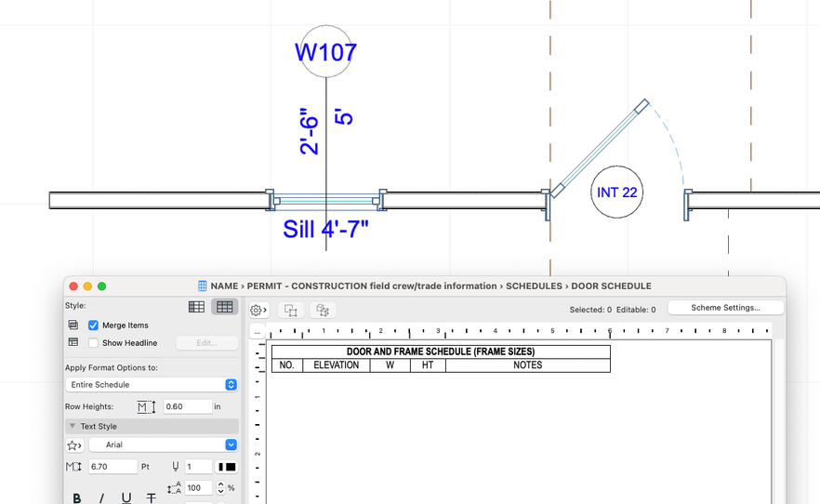Image resolution: width=820 pixels, height=504 pixels.
Task: Select the HT column header
Action: [428, 365]
